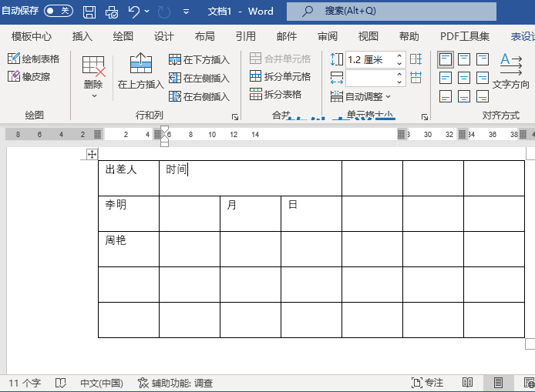Open the 视图 tab

tap(368, 36)
